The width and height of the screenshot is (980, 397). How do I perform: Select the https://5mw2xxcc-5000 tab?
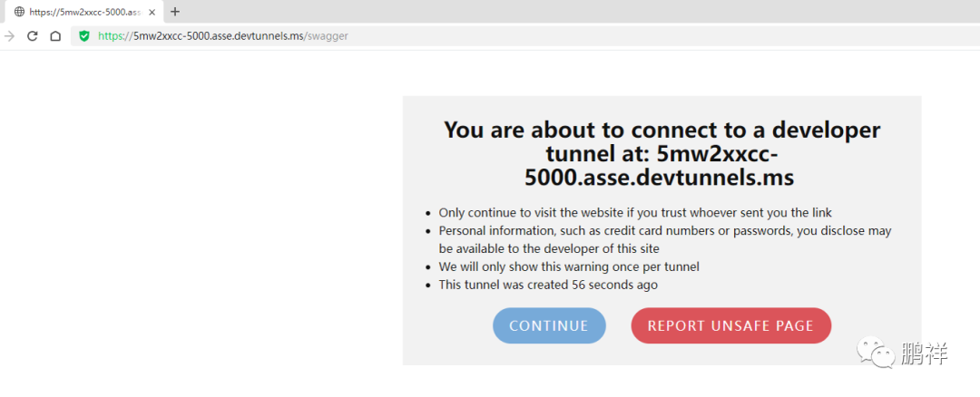tap(84, 12)
